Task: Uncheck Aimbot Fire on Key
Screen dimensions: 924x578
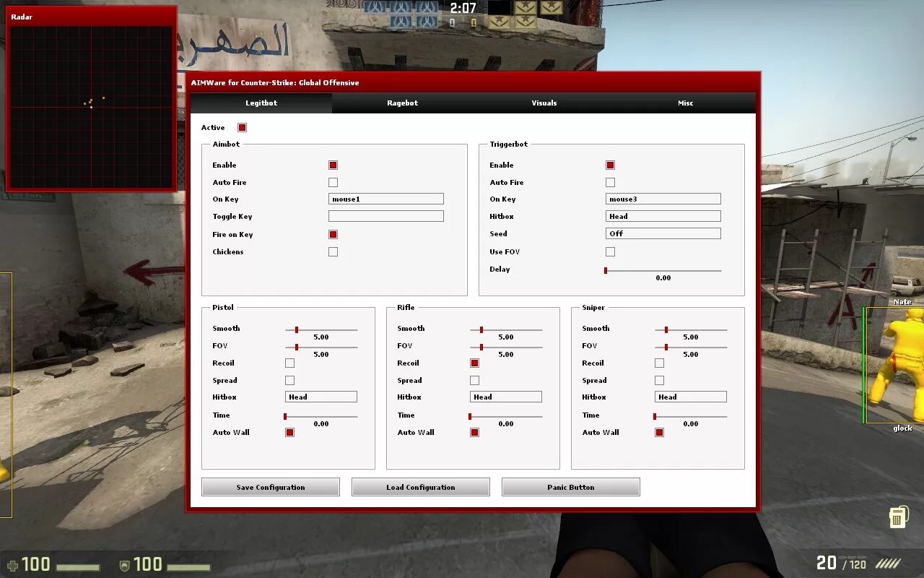Action: (333, 235)
